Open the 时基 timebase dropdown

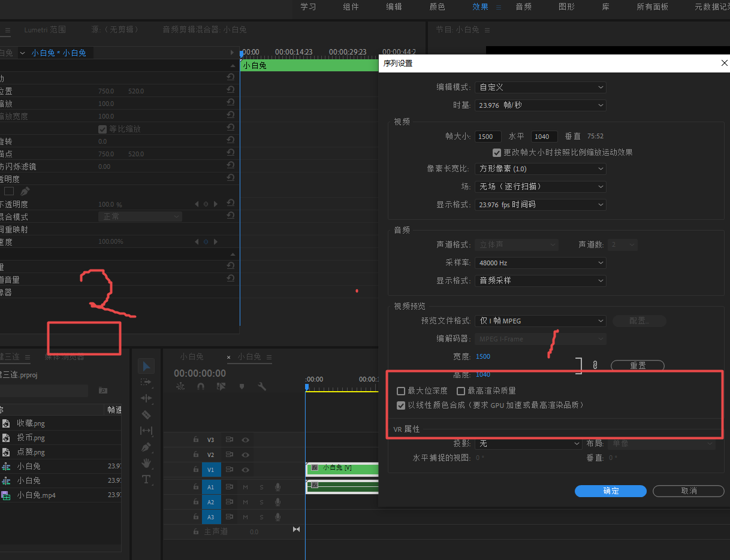pyautogui.click(x=541, y=105)
